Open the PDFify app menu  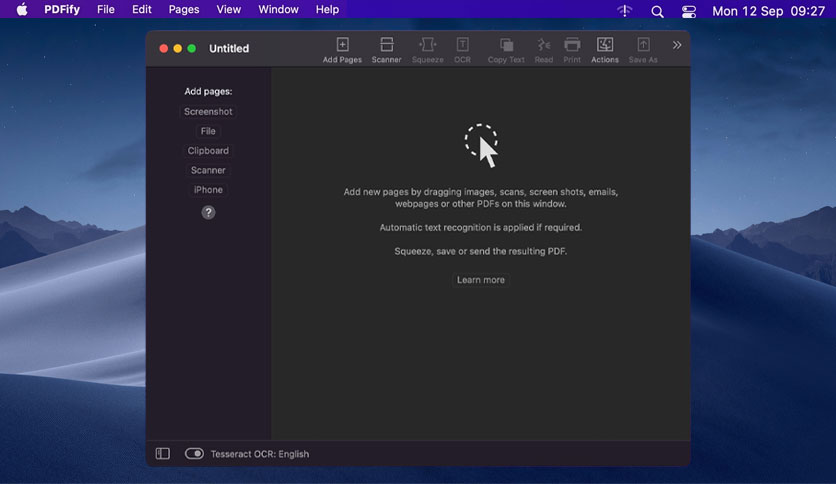(x=62, y=10)
